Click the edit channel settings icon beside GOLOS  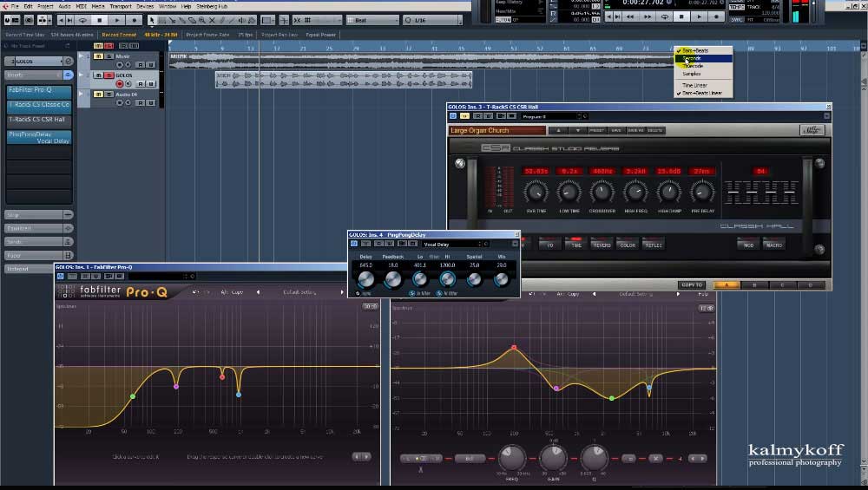point(68,61)
